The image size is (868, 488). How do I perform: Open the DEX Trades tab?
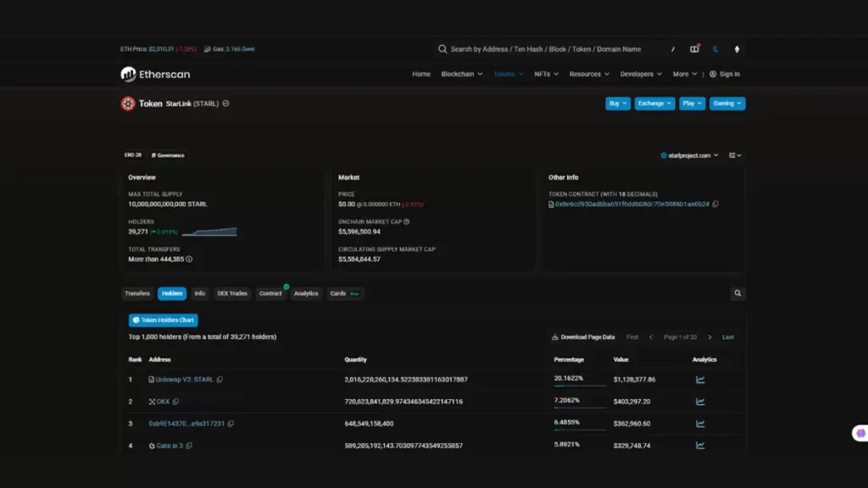[x=231, y=294]
